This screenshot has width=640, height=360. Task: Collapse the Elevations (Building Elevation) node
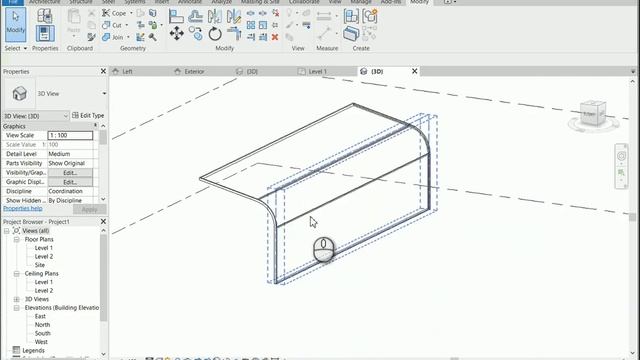pos(17,308)
